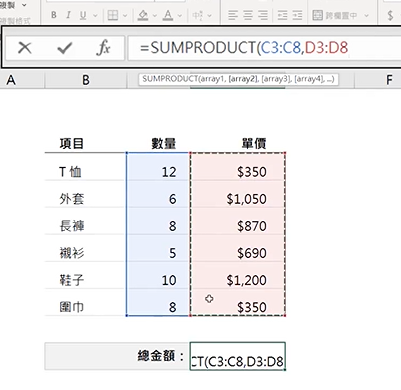The width and height of the screenshot is (401, 390).
Task: Open the phonetic guide tool
Action: 198,15
